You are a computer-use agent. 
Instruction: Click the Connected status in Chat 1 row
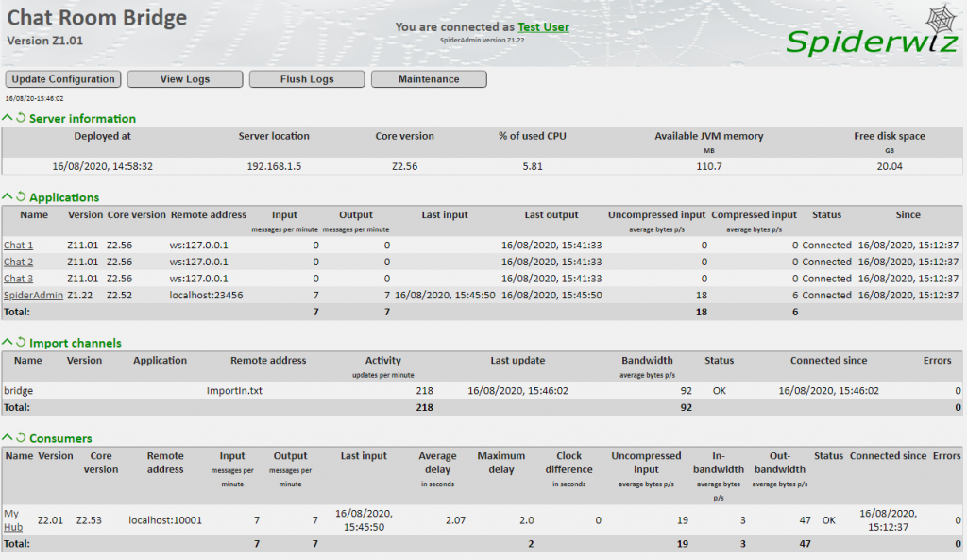[826, 245]
